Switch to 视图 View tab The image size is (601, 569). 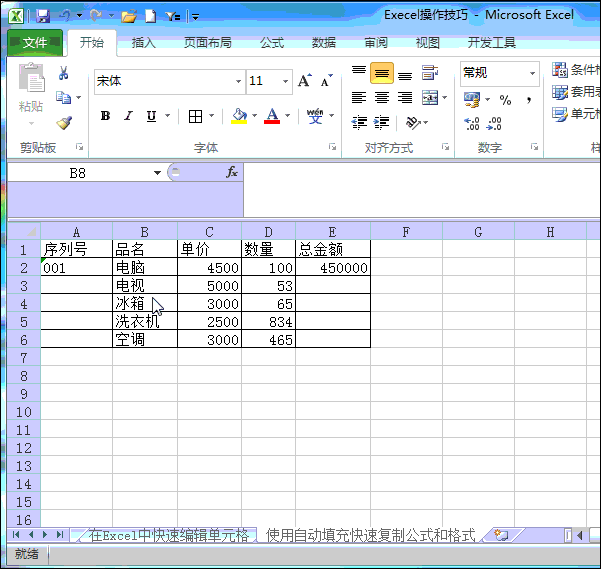pyautogui.click(x=428, y=43)
